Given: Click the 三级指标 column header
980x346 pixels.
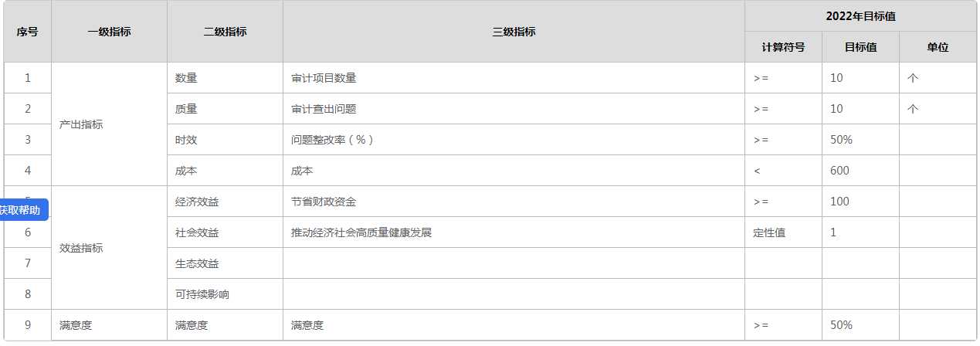Looking at the screenshot, I should pos(514,32).
